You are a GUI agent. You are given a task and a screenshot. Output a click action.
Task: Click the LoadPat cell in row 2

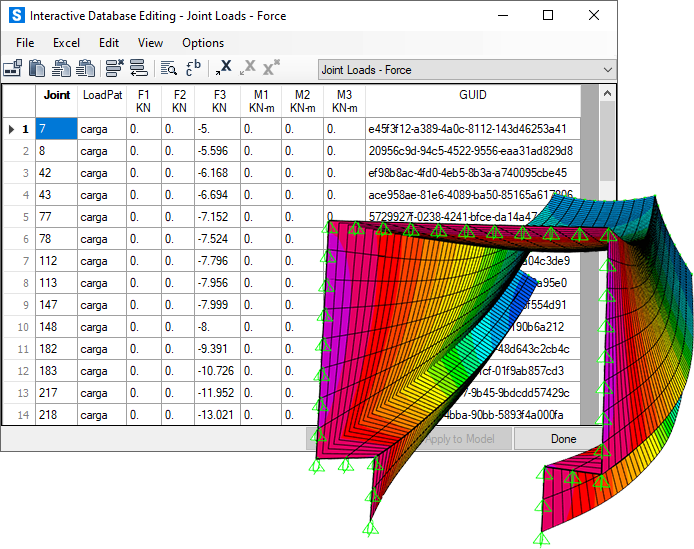102,151
